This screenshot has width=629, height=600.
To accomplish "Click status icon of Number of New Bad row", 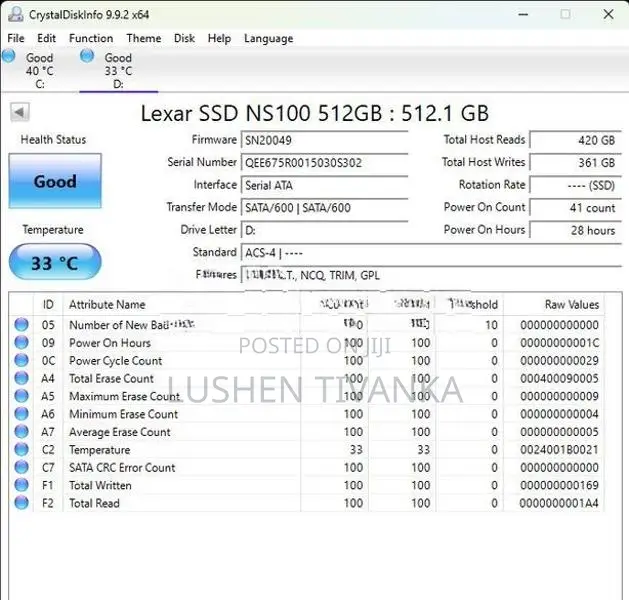I will click(x=21, y=324).
